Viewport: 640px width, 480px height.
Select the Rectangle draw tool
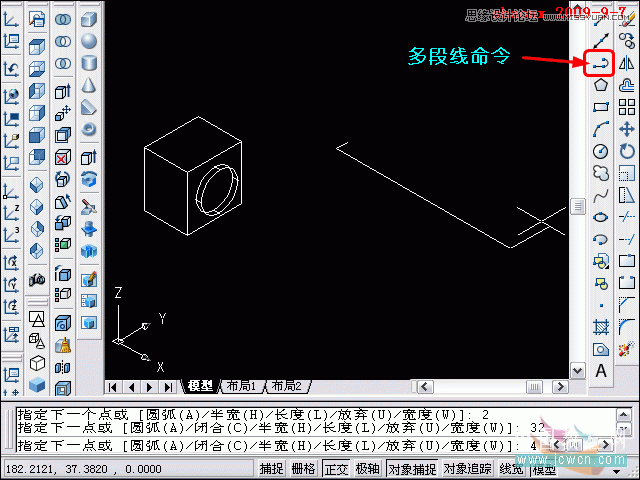(x=601, y=107)
